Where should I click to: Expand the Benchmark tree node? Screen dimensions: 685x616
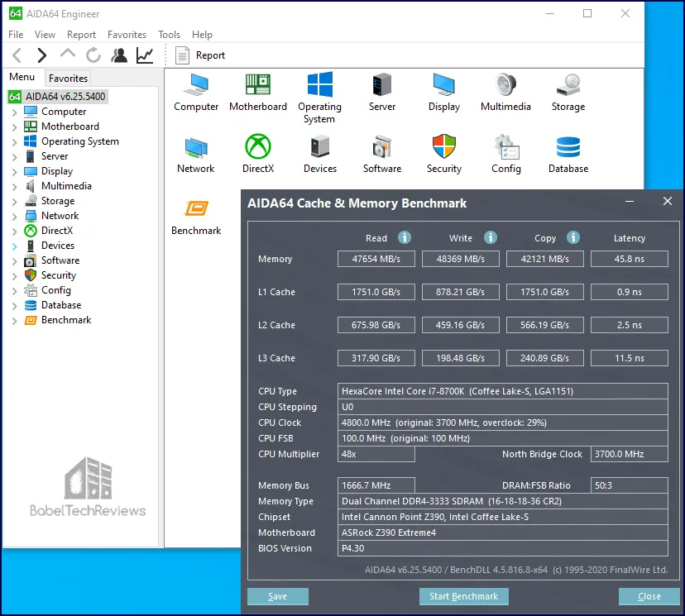[14, 321]
